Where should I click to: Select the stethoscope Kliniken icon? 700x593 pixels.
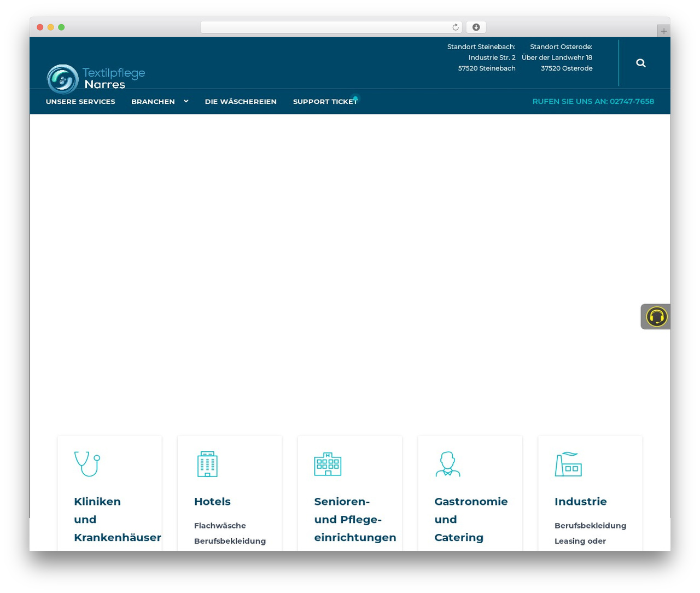click(x=87, y=464)
